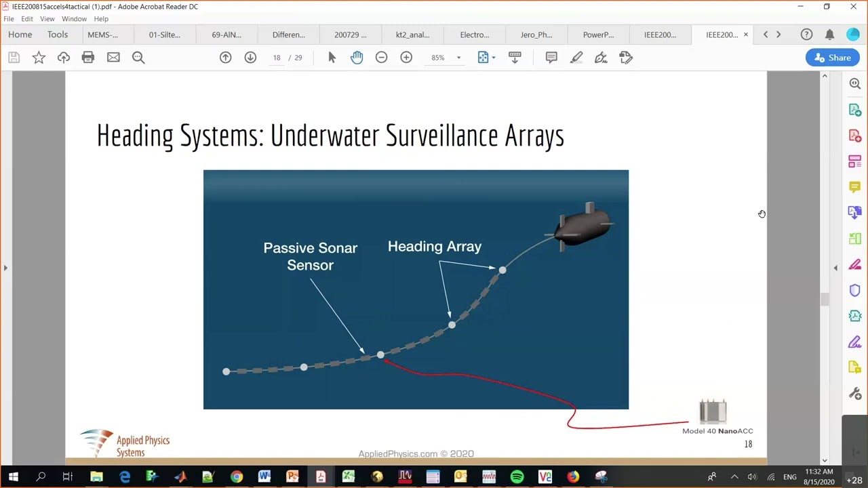The height and width of the screenshot is (488, 868).
Task: Open the zoom level dropdown showing 85%
Action: 446,58
